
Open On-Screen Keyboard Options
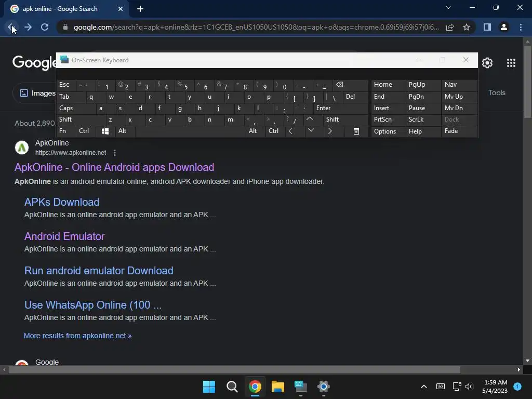[x=388, y=131]
